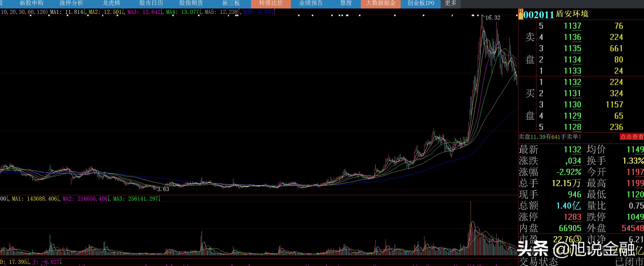This screenshot has height=266, width=644.
Task: Click the 涨幅 value -2.92%
Action: [569, 172]
